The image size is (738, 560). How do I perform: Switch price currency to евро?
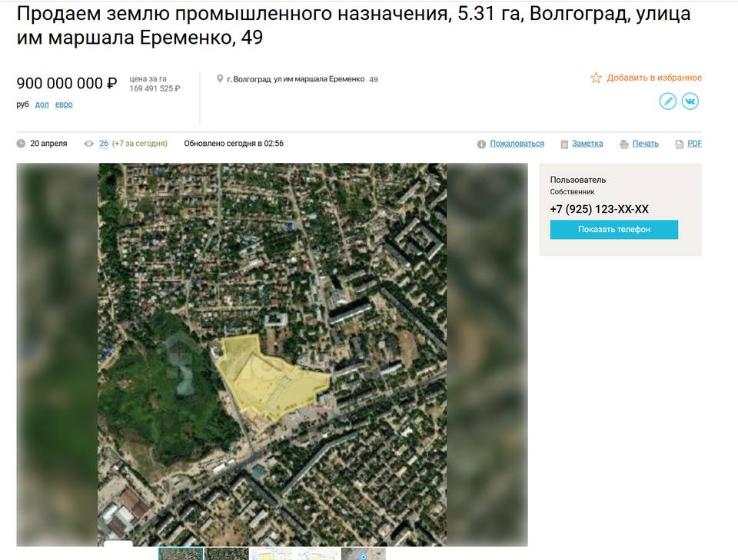coord(64,104)
